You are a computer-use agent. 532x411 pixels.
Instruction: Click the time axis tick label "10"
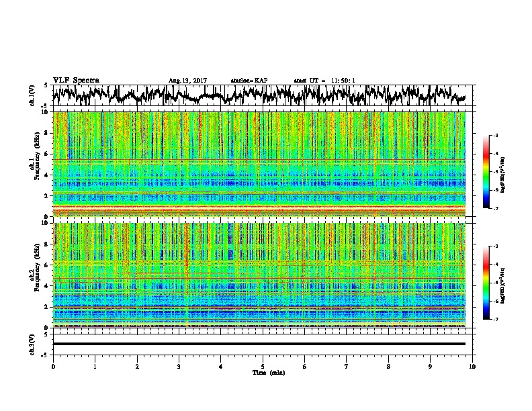(472, 367)
